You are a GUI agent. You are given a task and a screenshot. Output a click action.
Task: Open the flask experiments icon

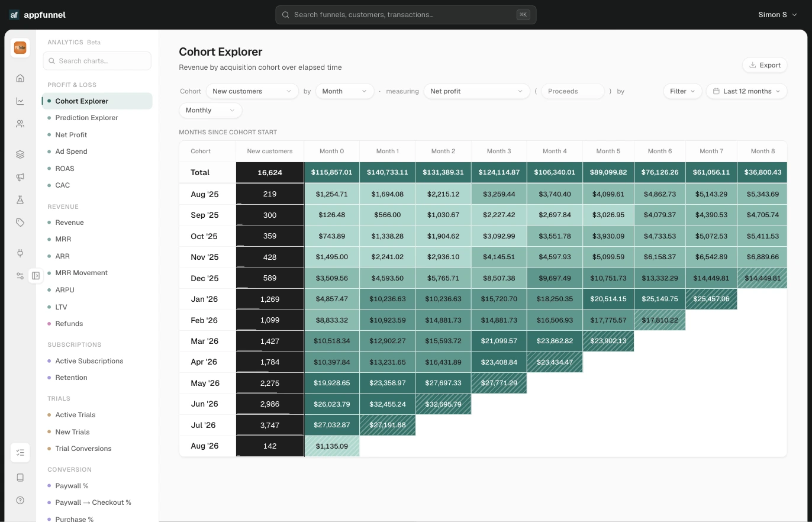click(20, 200)
